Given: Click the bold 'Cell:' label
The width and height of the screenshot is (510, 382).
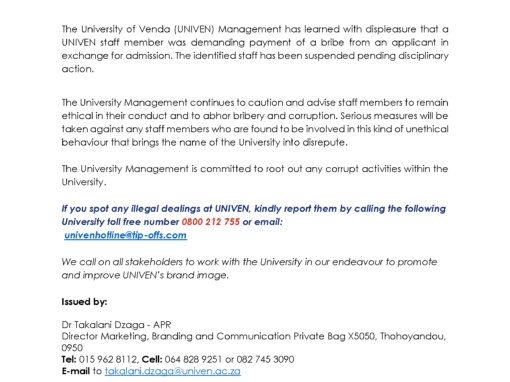Looking at the screenshot, I should point(152,359).
